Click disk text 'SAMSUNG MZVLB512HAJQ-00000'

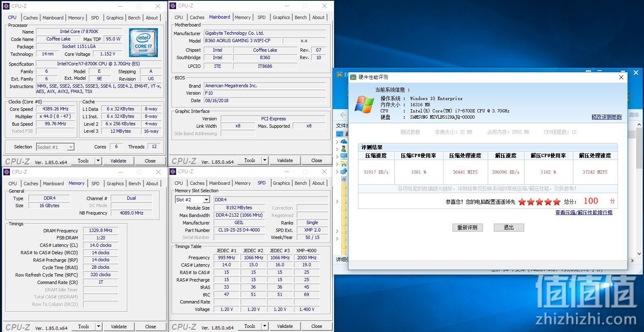point(442,117)
